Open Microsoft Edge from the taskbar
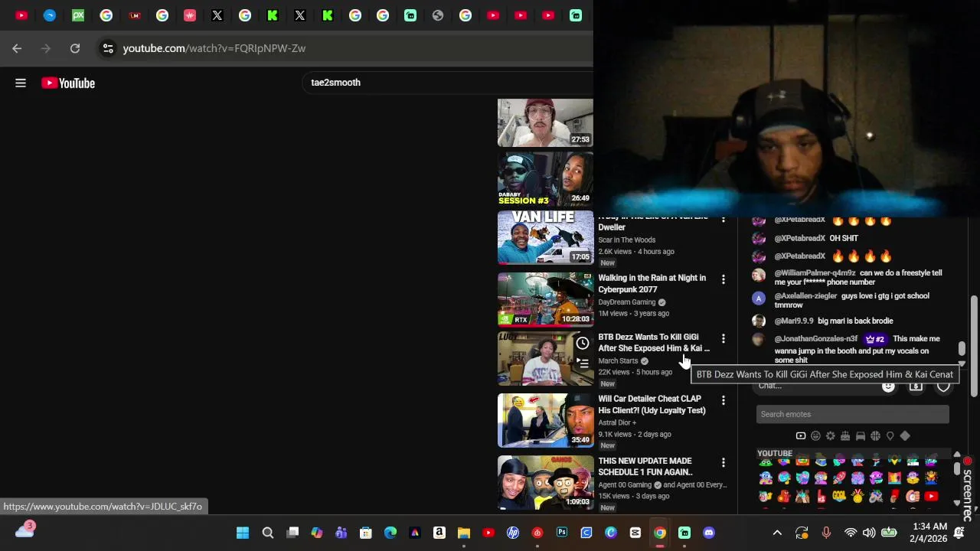 point(390,533)
